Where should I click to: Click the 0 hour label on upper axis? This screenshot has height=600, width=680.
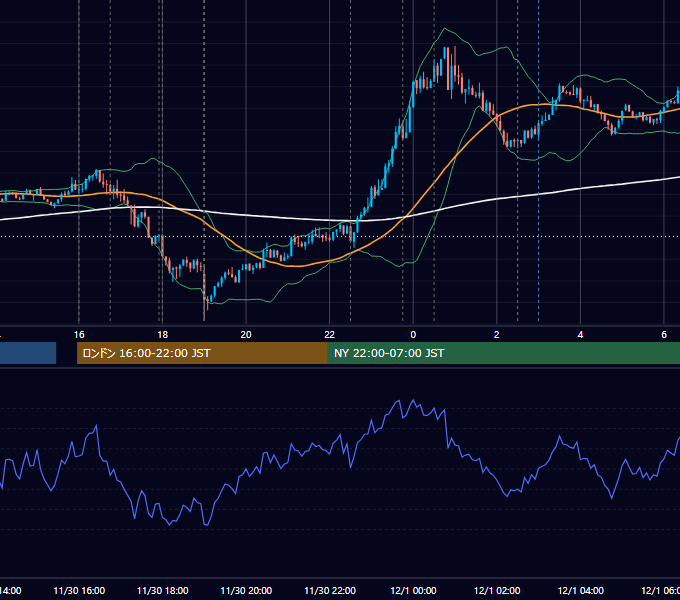[413, 335]
